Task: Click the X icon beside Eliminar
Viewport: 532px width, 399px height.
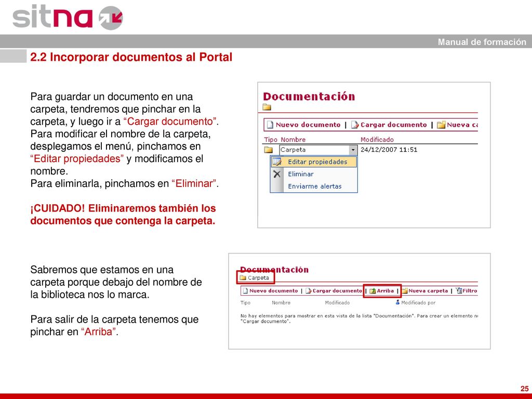Action: pos(277,174)
